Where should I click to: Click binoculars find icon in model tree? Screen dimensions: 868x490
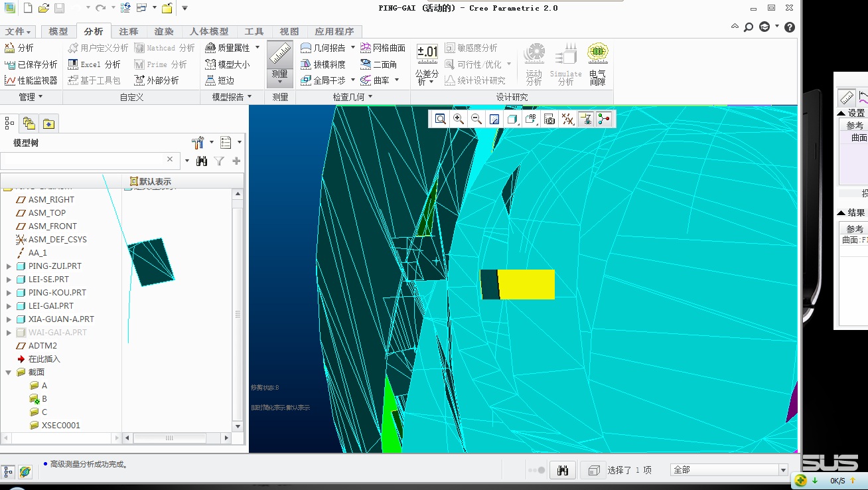(x=202, y=161)
